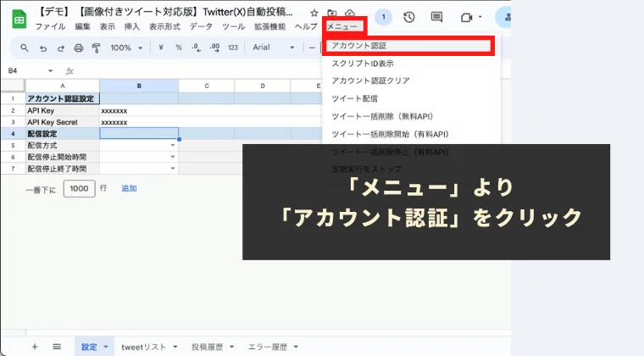Open the Arial font dropdown
The image size is (644, 356).
[x=273, y=47]
